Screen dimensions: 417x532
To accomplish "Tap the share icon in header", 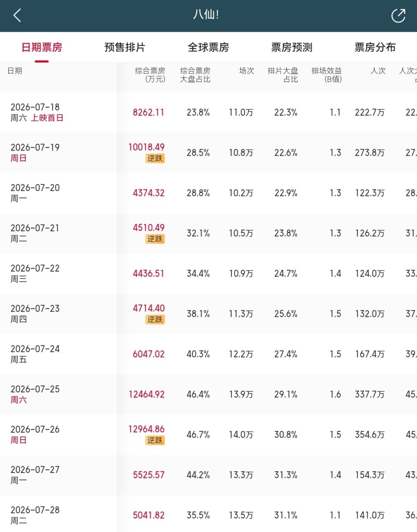I will [398, 16].
